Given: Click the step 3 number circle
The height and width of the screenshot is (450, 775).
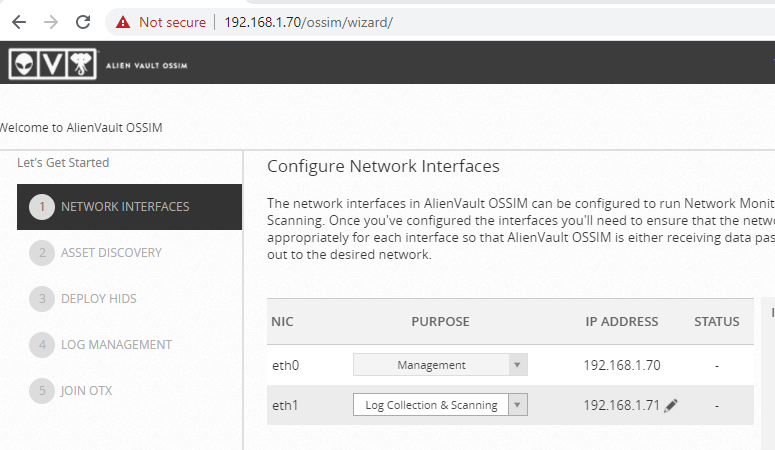Looking at the screenshot, I should point(42,299).
